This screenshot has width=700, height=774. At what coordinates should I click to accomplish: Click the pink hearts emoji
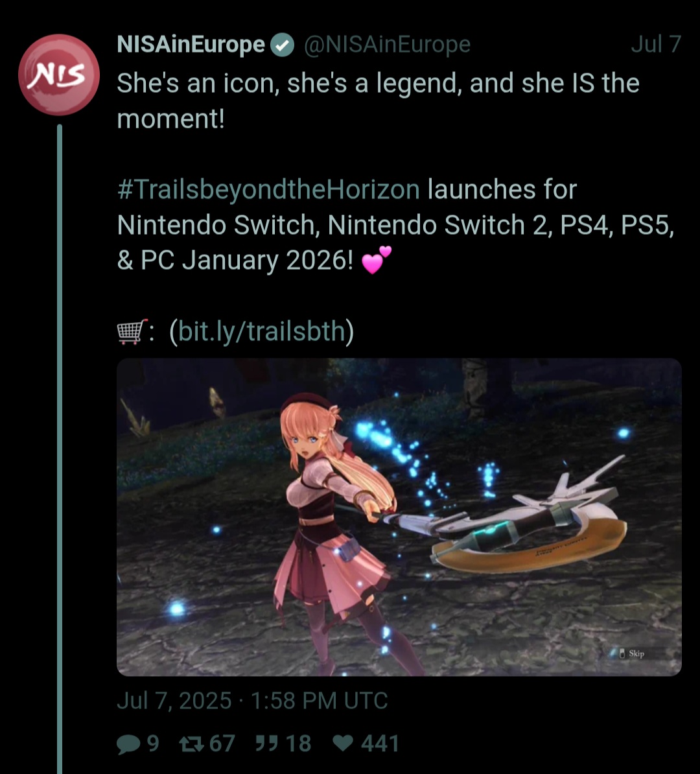[376, 260]
